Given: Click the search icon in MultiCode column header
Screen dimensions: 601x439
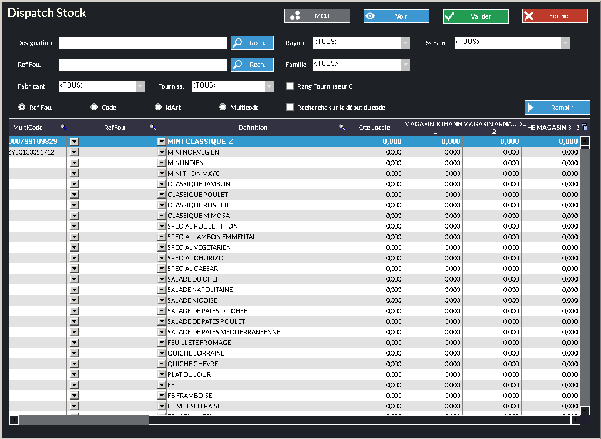Looking at the screenshot, I should coord(62,127).
